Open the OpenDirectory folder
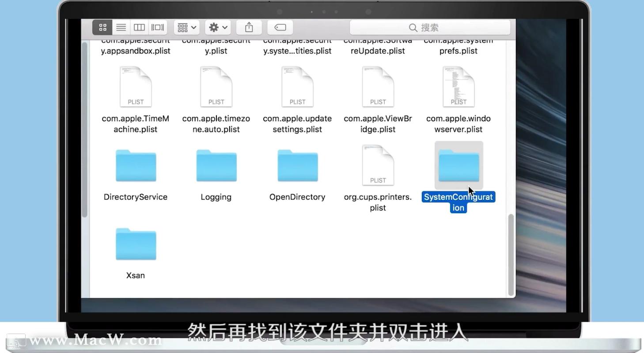 point(297,165)
